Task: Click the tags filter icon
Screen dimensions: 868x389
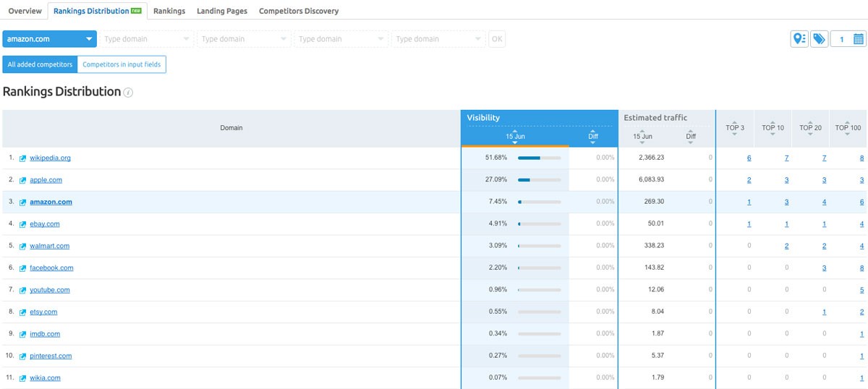Action: [819, 39]
